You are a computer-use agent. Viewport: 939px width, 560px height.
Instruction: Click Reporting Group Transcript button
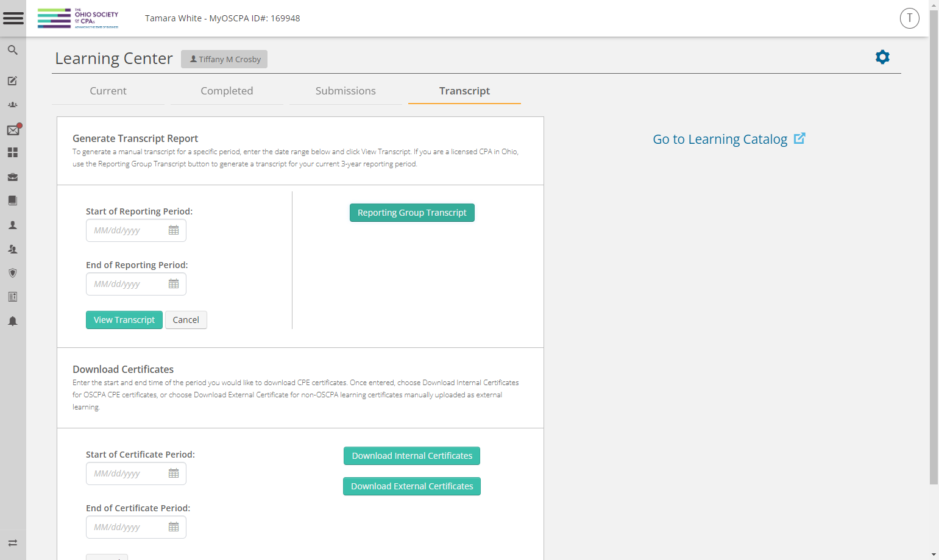pos(412,213)
